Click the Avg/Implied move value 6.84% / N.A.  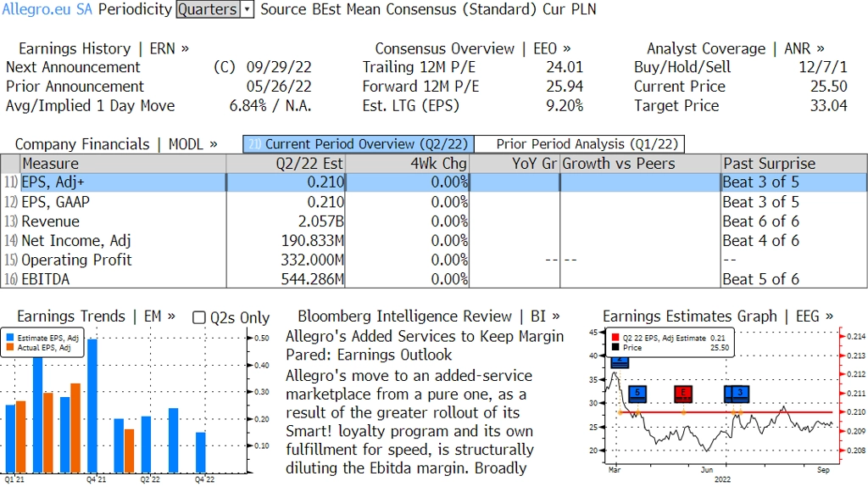[x=270, y=106]
